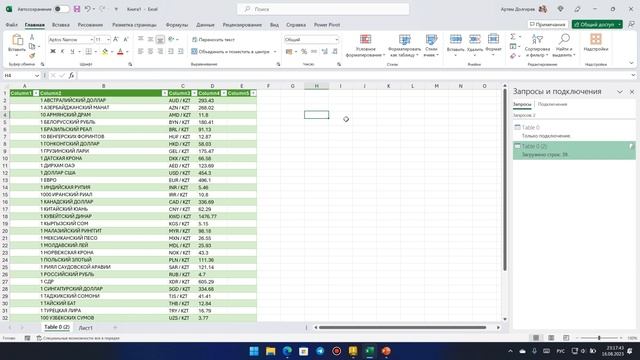Collapse the ribbon with the chevron

tap(631, 63)
